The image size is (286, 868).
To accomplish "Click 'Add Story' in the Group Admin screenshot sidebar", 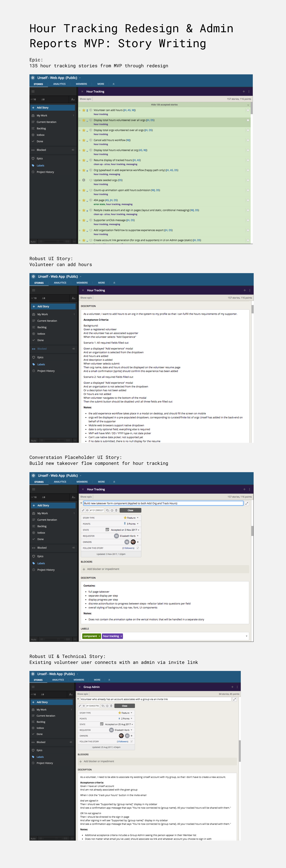I will pyautogui.click(x=52, y=702).
